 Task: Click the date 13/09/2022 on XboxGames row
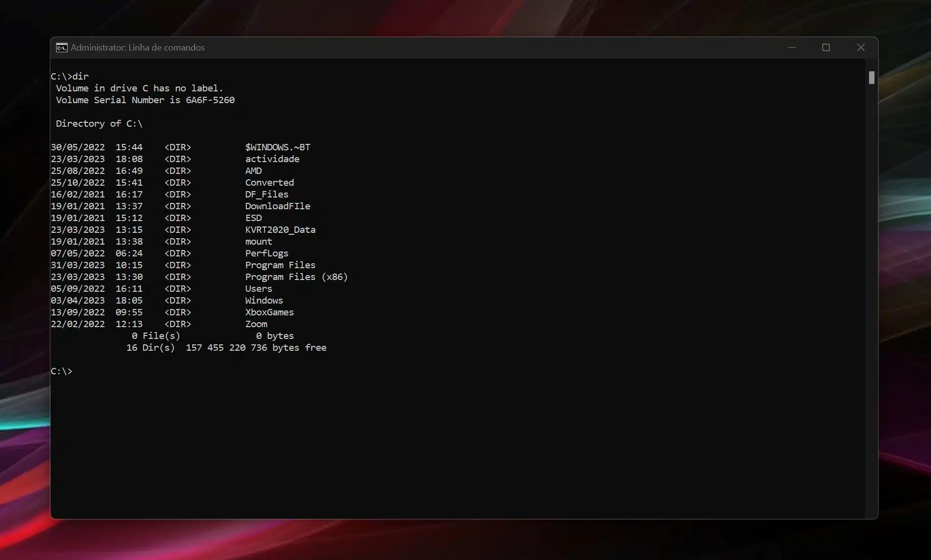tap(78, 312)
